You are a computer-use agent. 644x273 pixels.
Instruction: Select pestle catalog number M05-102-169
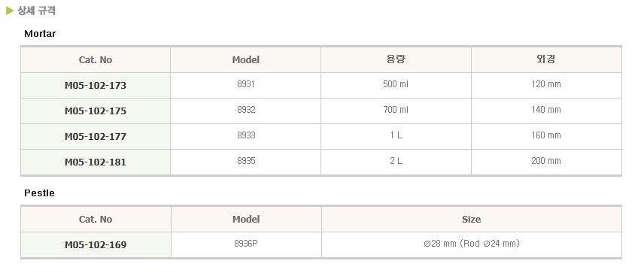pyautogui.click(x=96, y=244)
